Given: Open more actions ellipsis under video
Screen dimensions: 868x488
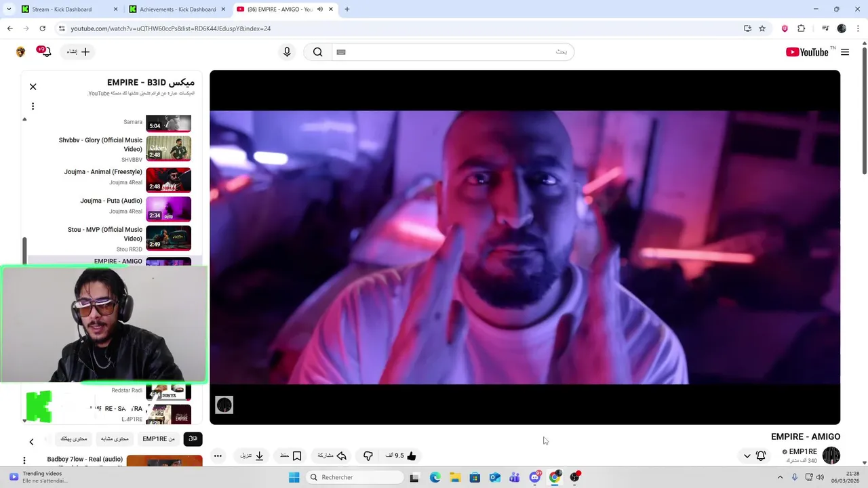Looking at the screenshot, I should click(218, 456).
